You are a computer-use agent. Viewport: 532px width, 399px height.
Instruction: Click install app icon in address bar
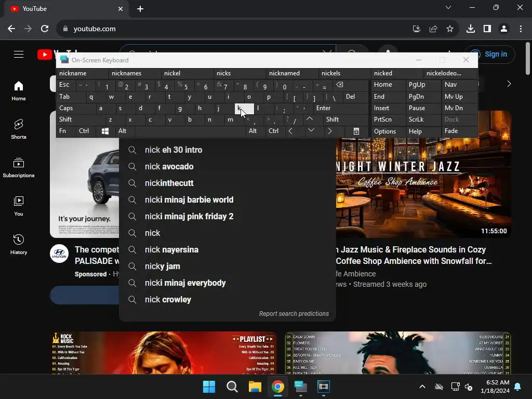(x=417, y=29)
